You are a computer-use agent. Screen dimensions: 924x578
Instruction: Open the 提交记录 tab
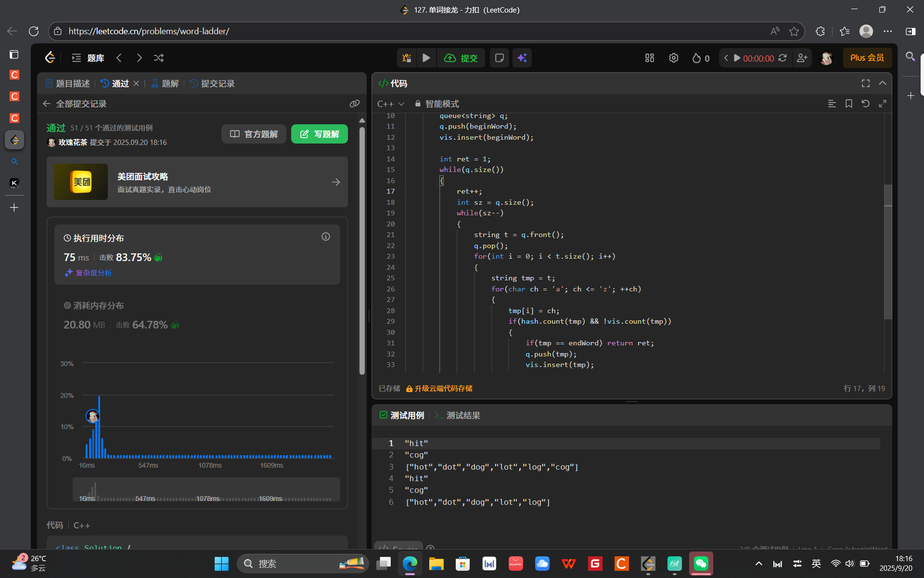tap(212, 83)
